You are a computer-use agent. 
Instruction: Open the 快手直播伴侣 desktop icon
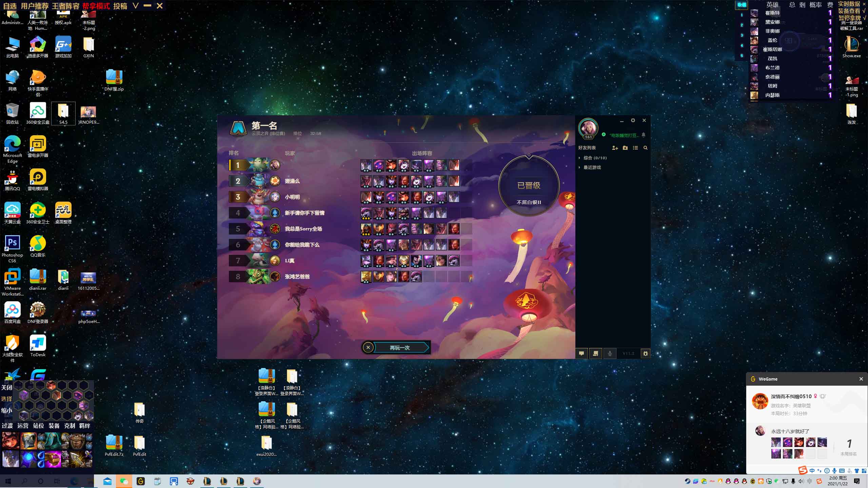(x=38, y=82)
